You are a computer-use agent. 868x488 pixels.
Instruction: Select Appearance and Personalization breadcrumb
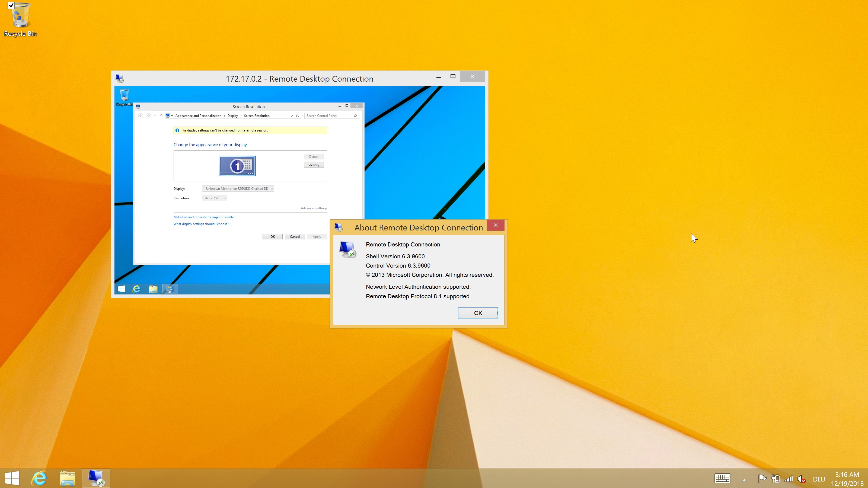(198, 115)
